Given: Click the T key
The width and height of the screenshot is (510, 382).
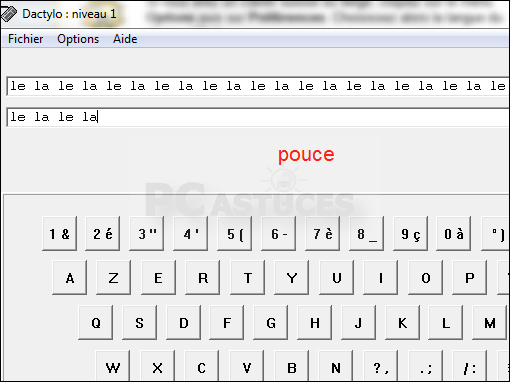Looking at the screenshot, I should tap(248, 278).
